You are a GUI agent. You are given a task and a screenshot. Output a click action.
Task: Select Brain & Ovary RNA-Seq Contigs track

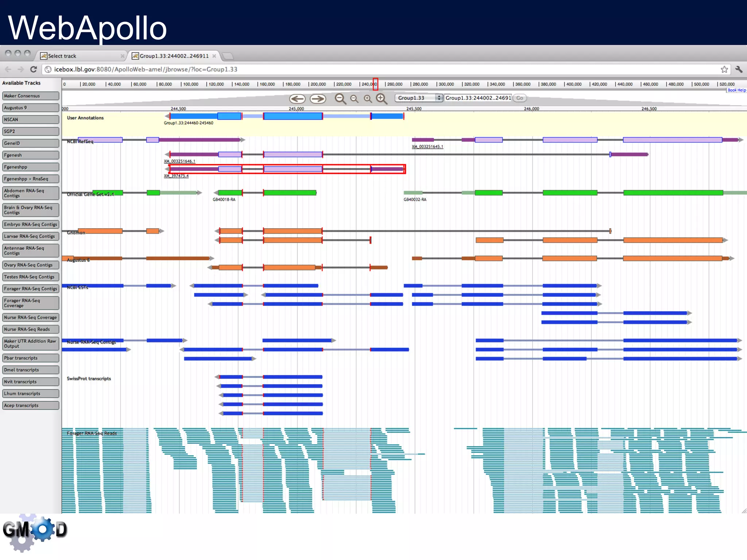pos(31,210)
